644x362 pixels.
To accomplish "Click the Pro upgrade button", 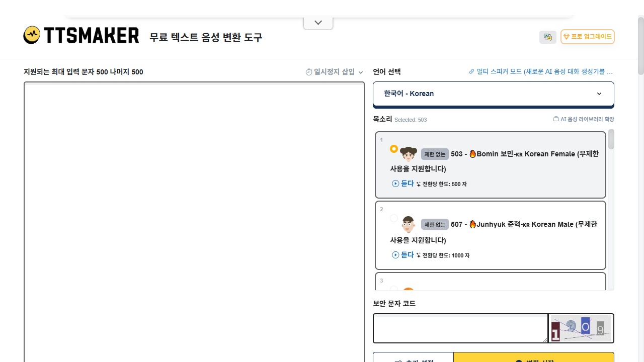I will coord(587,37).
